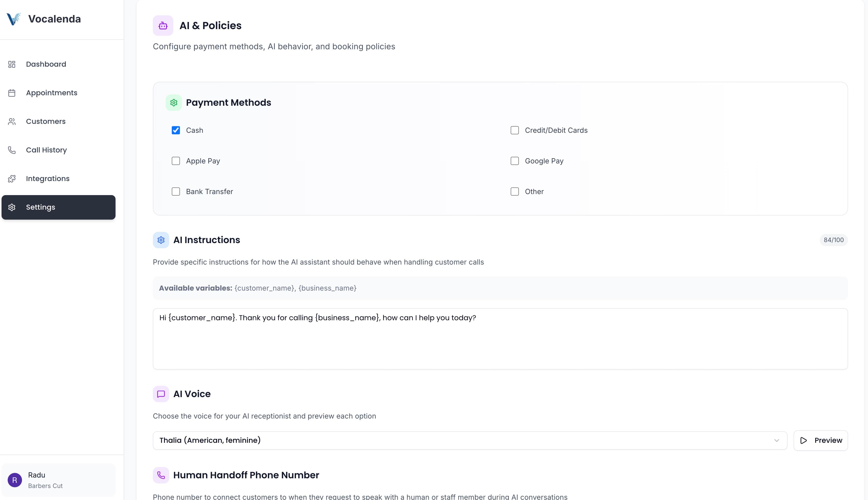This screenshot has height=500, width=868.
Task: Uncheck the Cash payment method
Action: (x=176, y=130)
